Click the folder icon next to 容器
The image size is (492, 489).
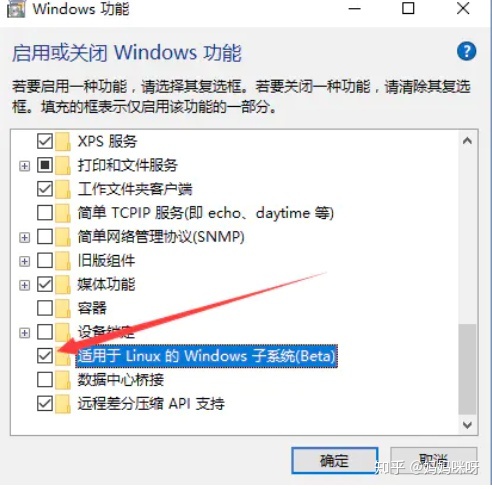63,308
